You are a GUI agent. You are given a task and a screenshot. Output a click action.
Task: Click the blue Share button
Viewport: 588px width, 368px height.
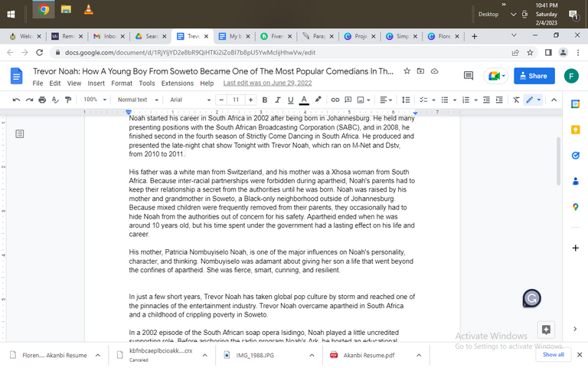[x=534, y=76]
